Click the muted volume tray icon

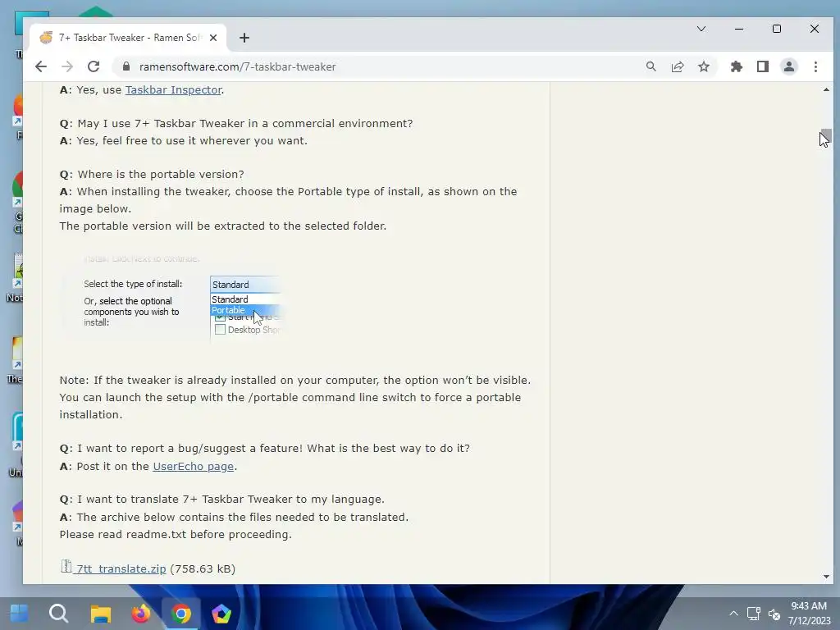(774, 614)
